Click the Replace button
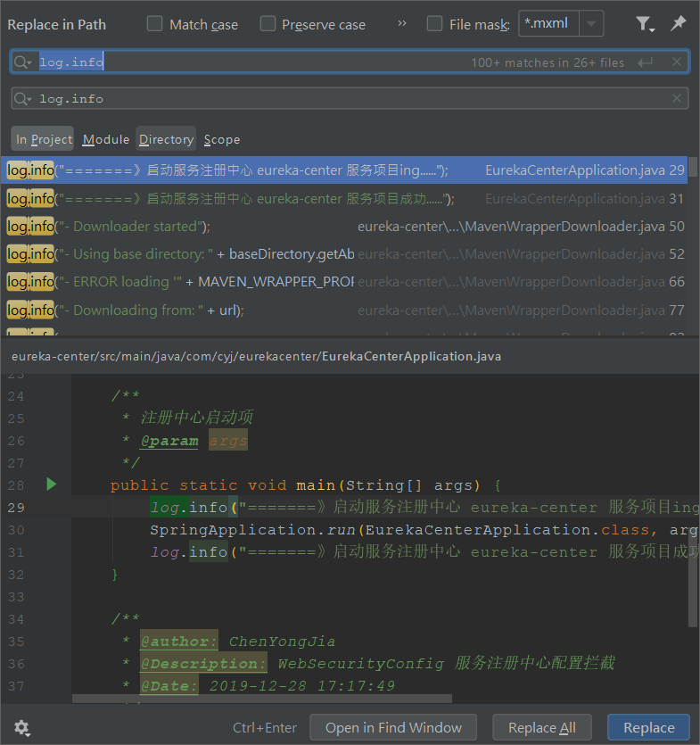700x745 pixels. (648, 727)
